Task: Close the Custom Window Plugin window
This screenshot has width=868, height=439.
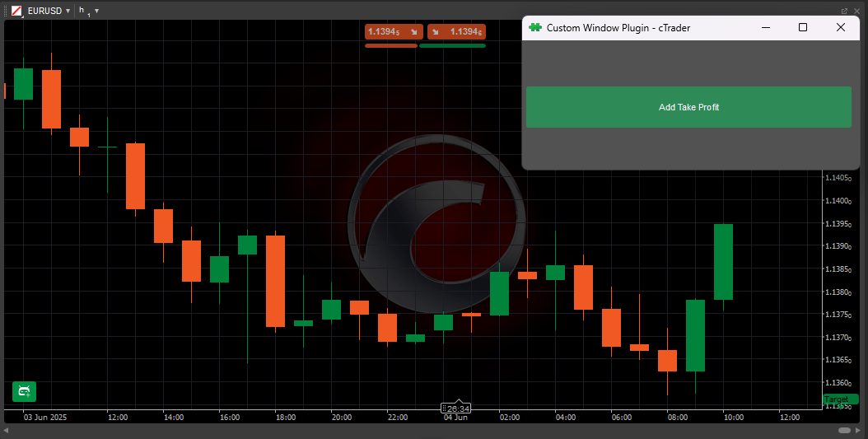Action: coord(840,28)
